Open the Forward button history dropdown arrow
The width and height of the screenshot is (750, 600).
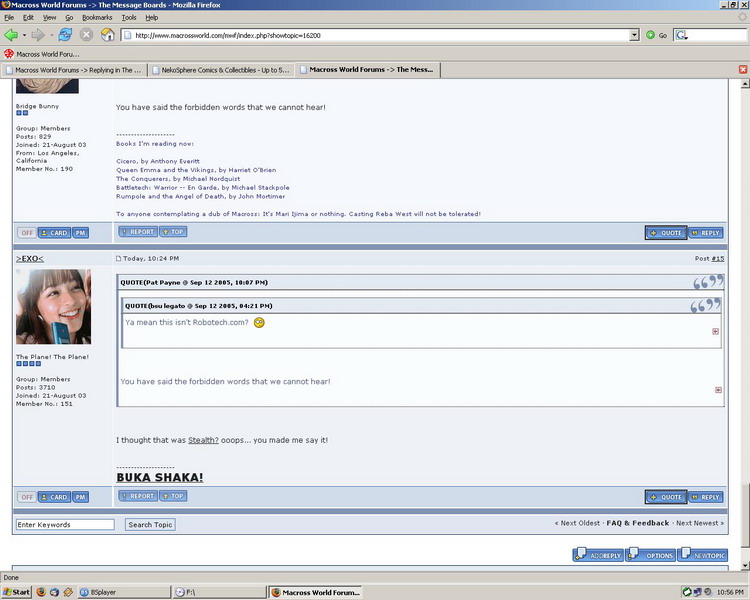(51, 35)
